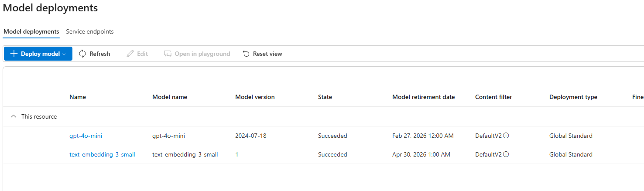Open the gpt-4o-mini deployment link
This screenshot has width=644, height=191.
[x=86, y=136]
